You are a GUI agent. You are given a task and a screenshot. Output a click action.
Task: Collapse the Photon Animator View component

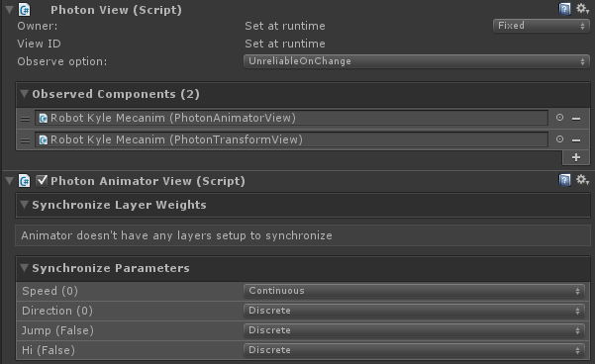click(x=9, y=181)
